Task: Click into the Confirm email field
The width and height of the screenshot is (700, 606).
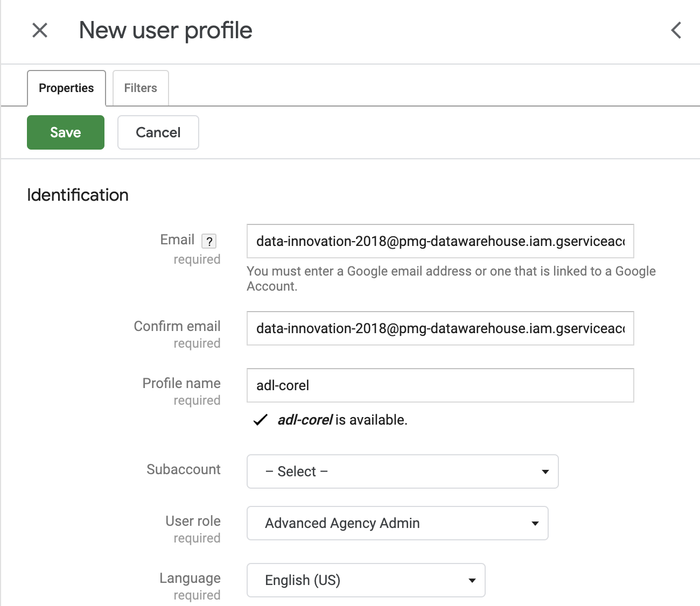Action: [x=440, y=328]
